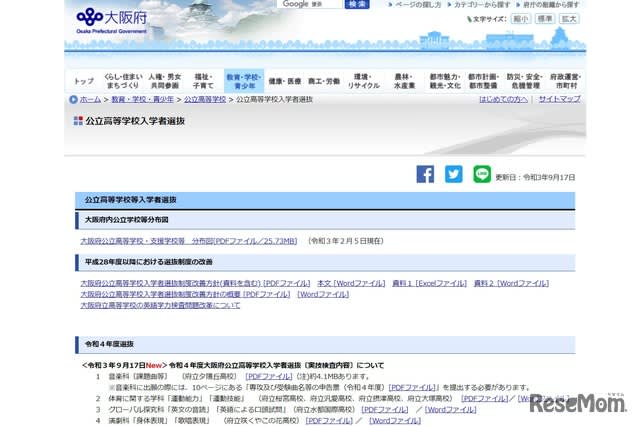This screenshot has width=640, height=426.
Task: Select 都市魅力・観光・文化 tab
Action: 444,81
